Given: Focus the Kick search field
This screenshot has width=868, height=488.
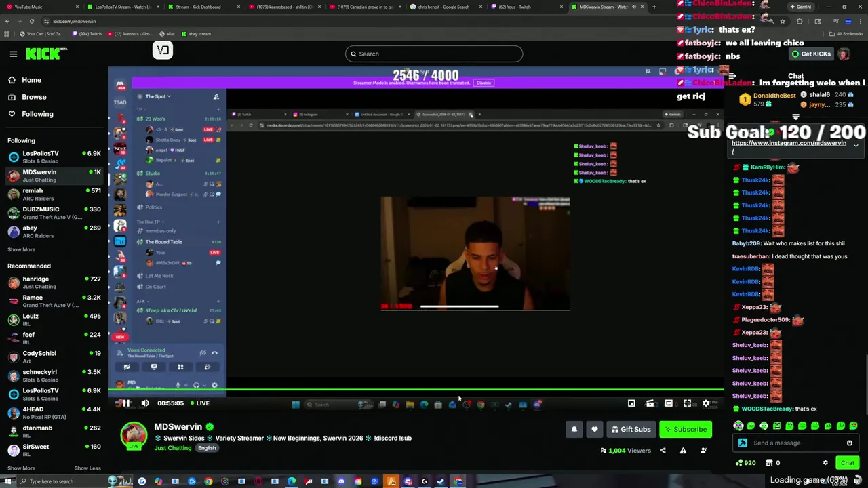Looking at the screenshot, I should (x=434, y=54).
